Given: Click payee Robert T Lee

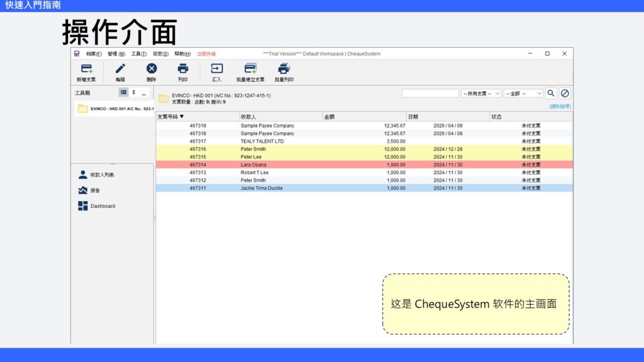Looking at the screenshot, I should [255, 172].
